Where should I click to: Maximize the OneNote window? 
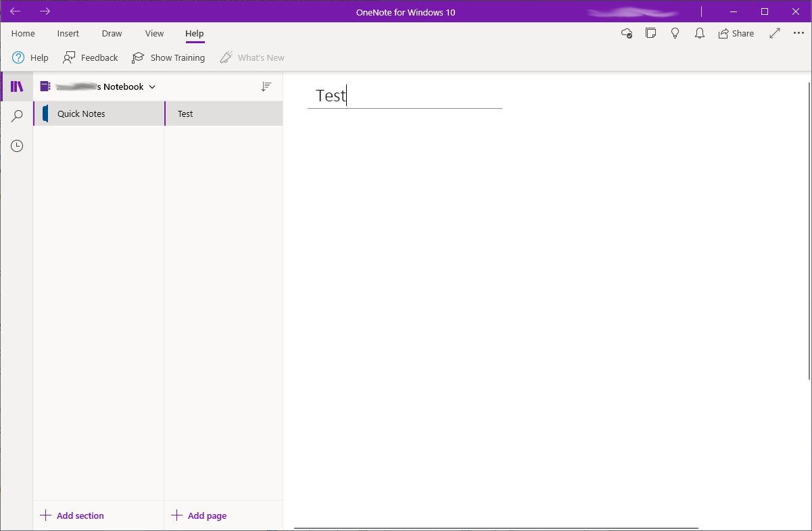[765, 11]
